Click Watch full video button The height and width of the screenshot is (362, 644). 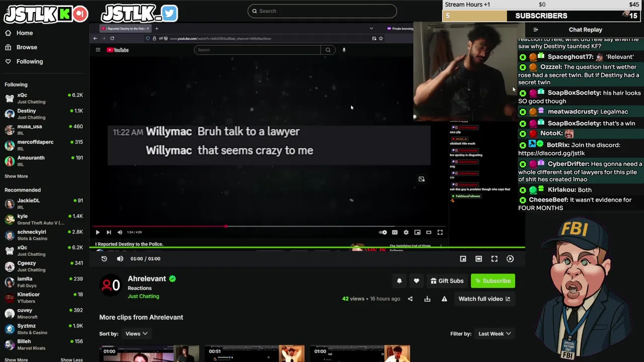484,299
